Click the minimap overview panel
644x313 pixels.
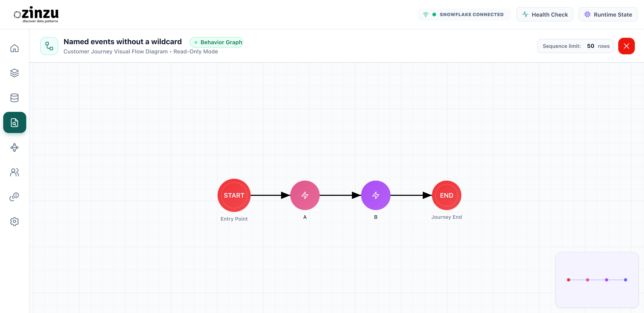597,280
